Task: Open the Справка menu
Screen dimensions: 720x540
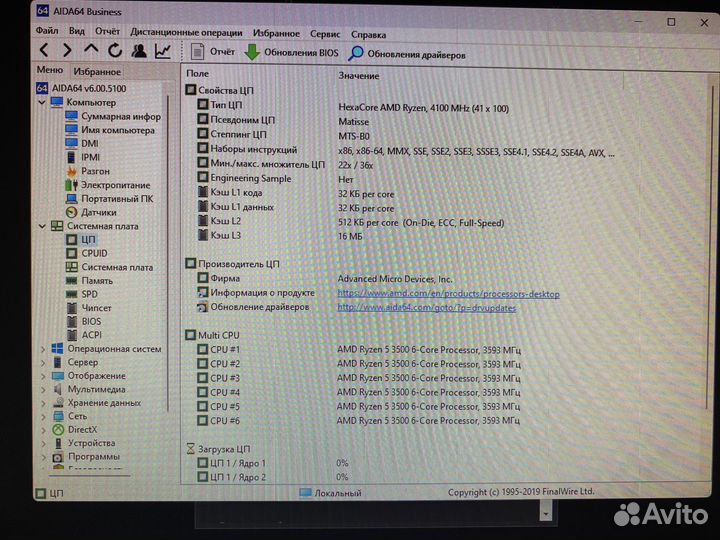Action: (x=368, y=34)
